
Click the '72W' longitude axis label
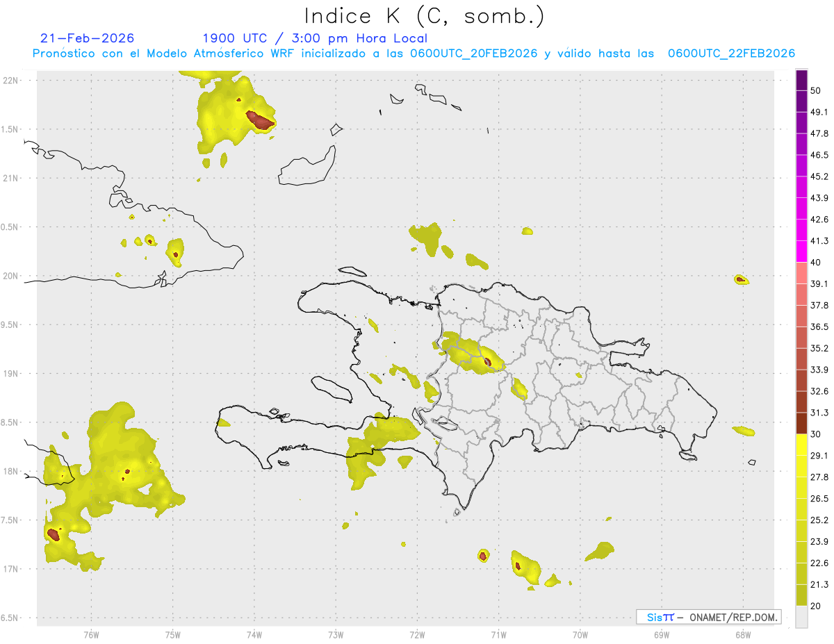click(x=417, y=635)
